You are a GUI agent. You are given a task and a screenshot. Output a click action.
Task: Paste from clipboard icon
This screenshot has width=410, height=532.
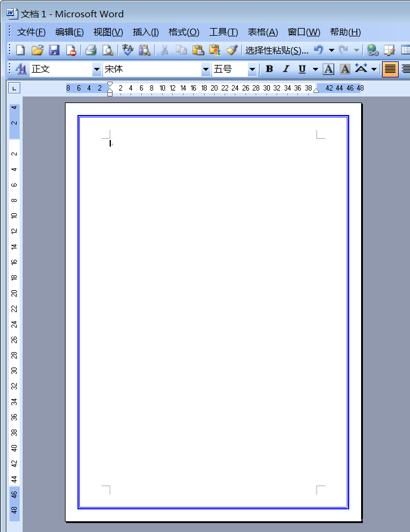click(x=198, y=50)
